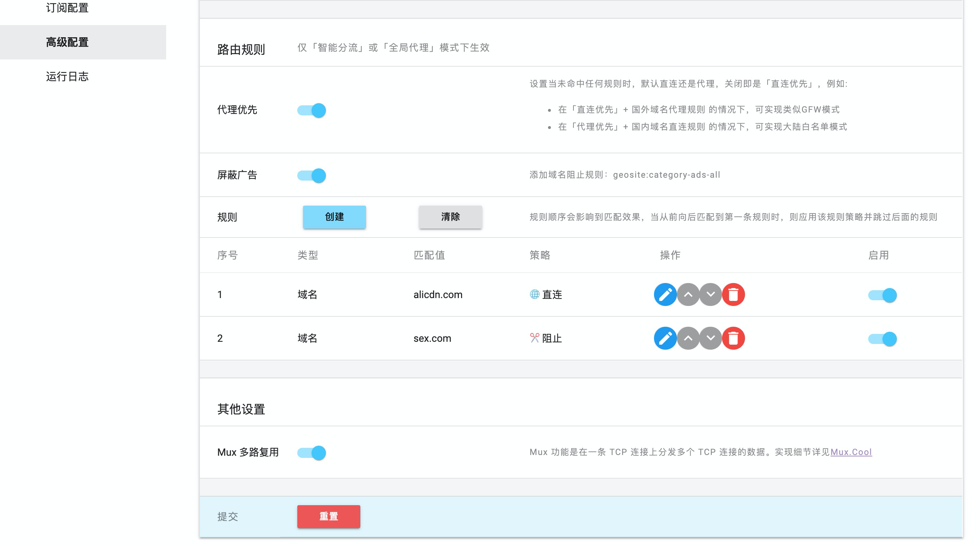980x546 pixels.
Task: Disable rule 1 alicdn.com enable switch
Action: (x=882, y=295)
